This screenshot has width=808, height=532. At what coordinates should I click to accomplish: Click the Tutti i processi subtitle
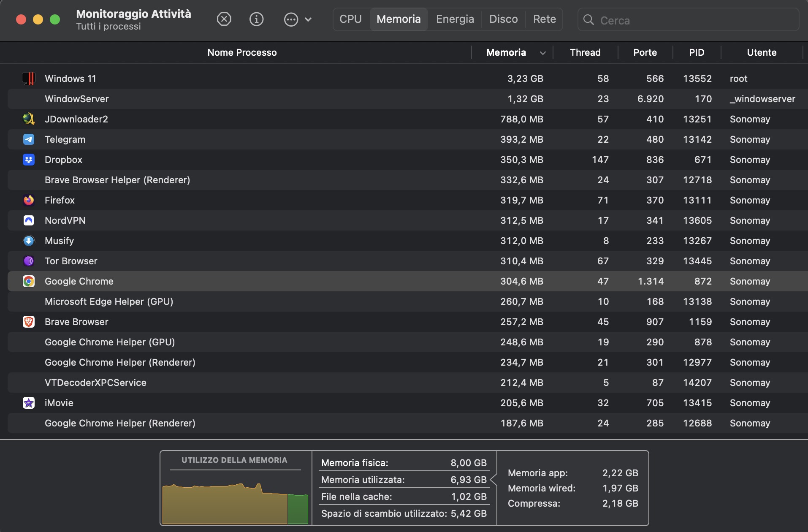click(108, 27)
